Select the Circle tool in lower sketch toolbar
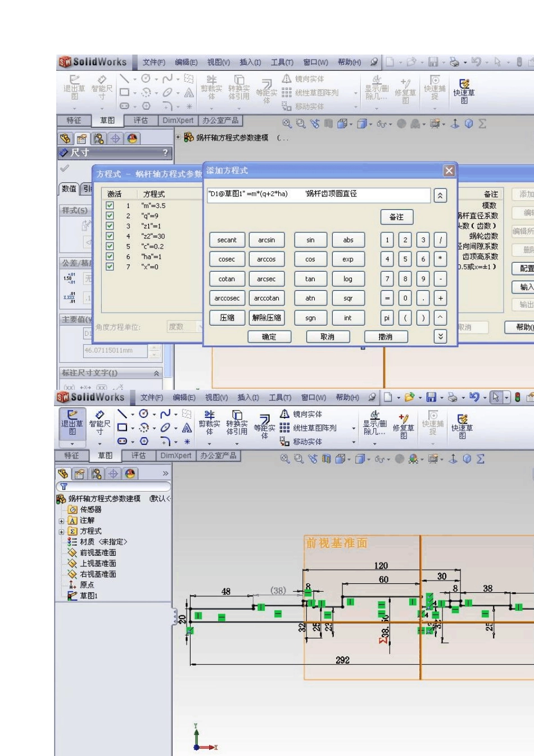Viewport: 534px width, 756px height. 143,414
